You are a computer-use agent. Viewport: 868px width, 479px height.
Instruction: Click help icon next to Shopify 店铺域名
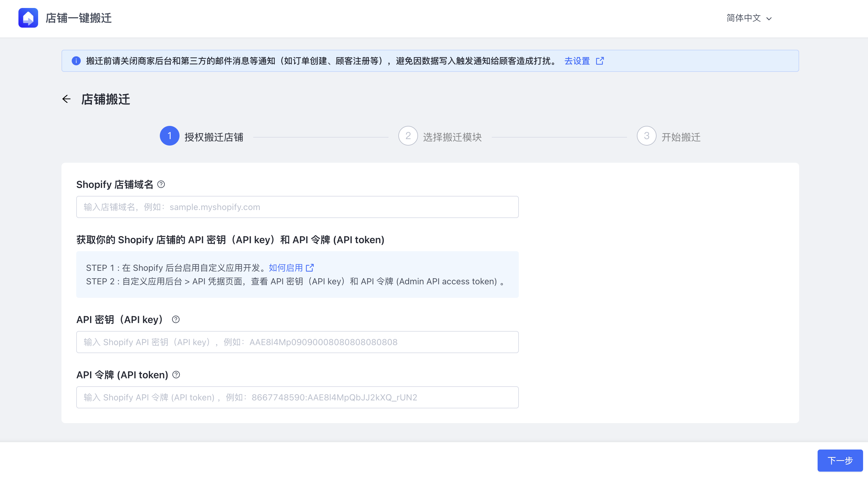point(161,185)
